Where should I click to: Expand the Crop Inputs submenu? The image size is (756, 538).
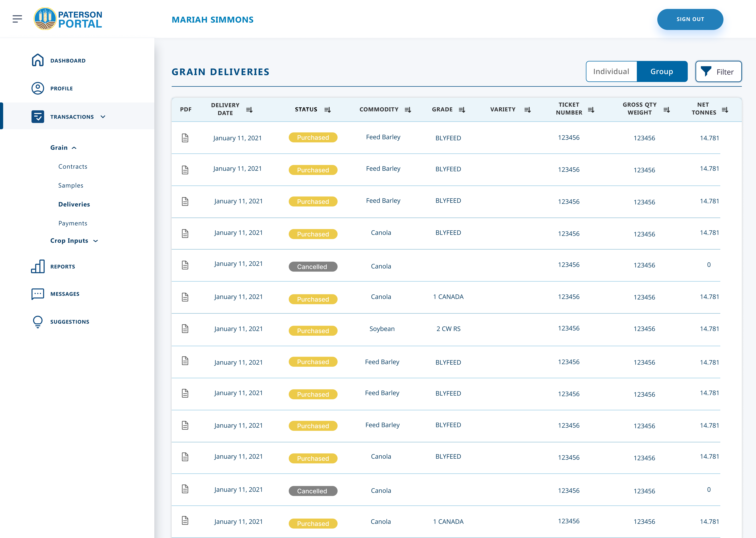96,241
